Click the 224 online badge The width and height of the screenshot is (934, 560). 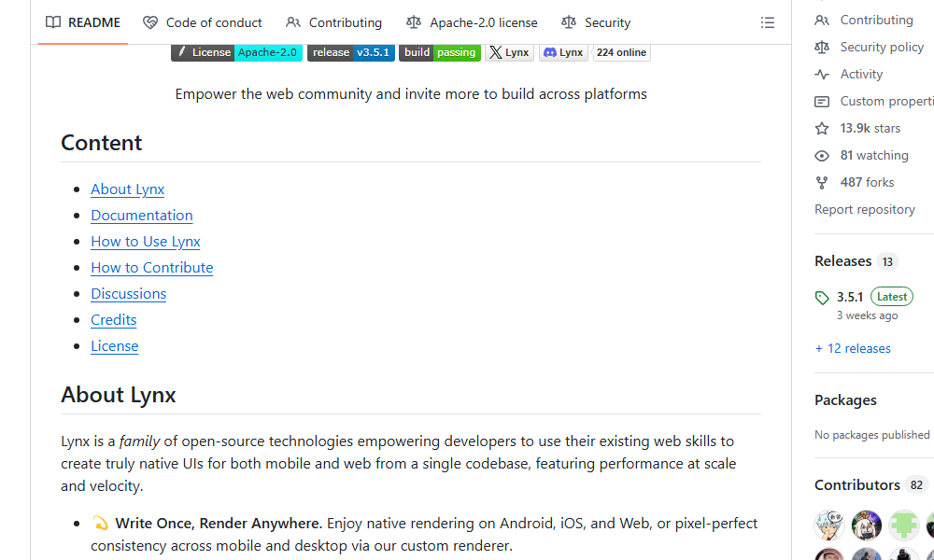[621, 52]
